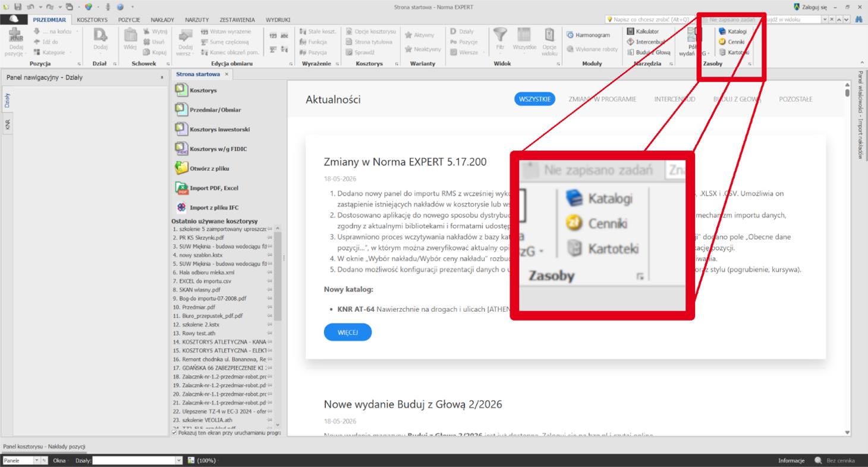
Task: Click Informacje in the status bar
Action: 791,461
